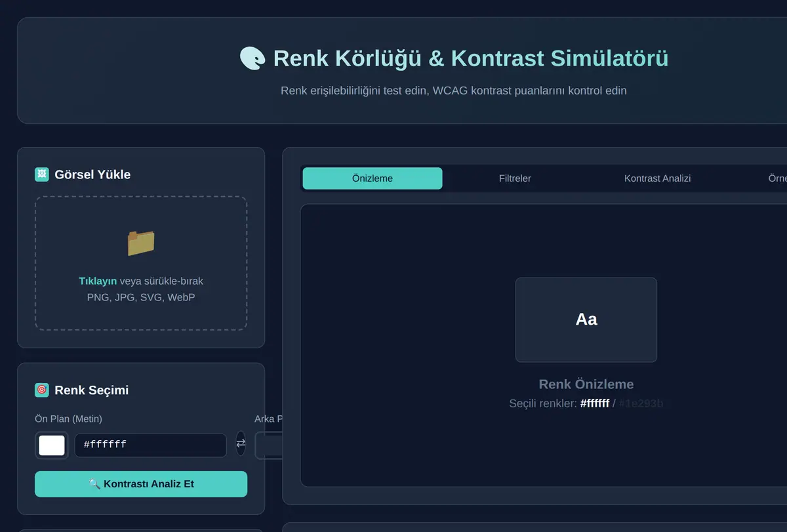Screen dimensions: 787x532
Task: Click the #ffffff hex input field
Action: tap(151, 445)
